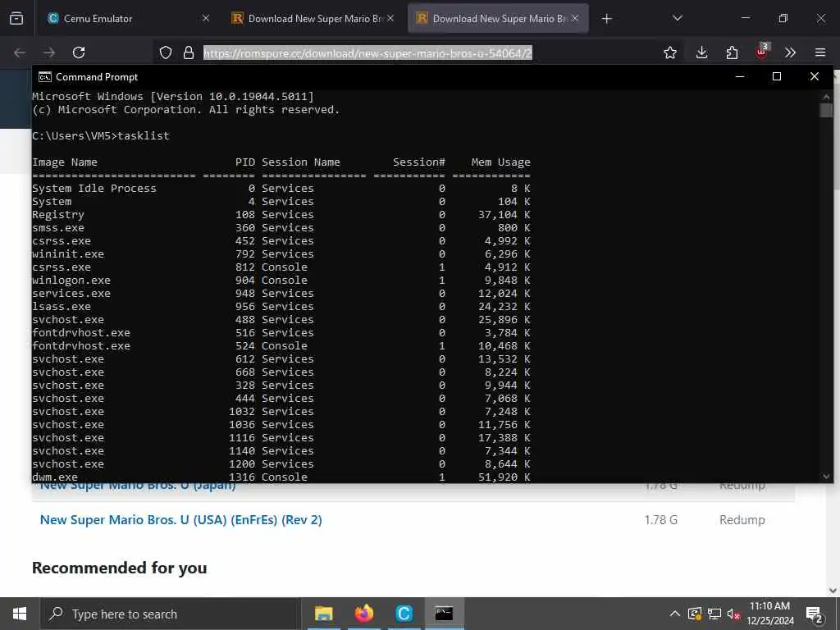Click the Registry process row
Image resolution: width=840 pixels, height=630 pixels.
pos(281,215)
